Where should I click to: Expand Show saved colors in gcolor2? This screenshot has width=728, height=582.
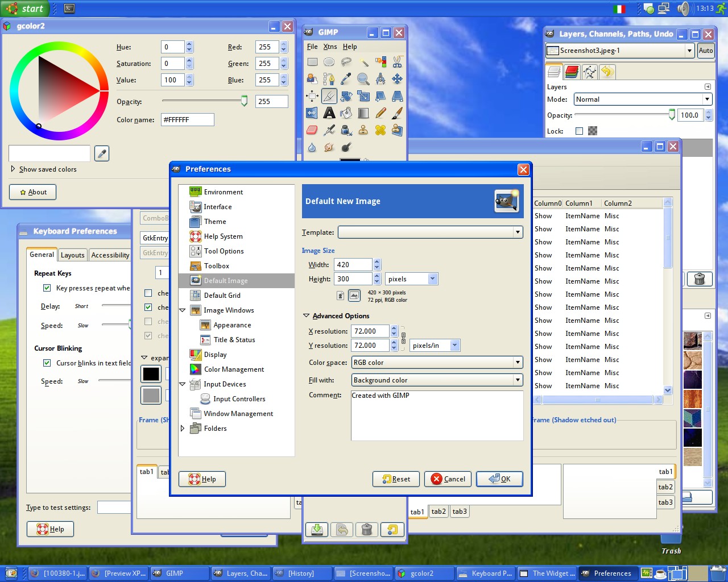(x=13, y=169)
